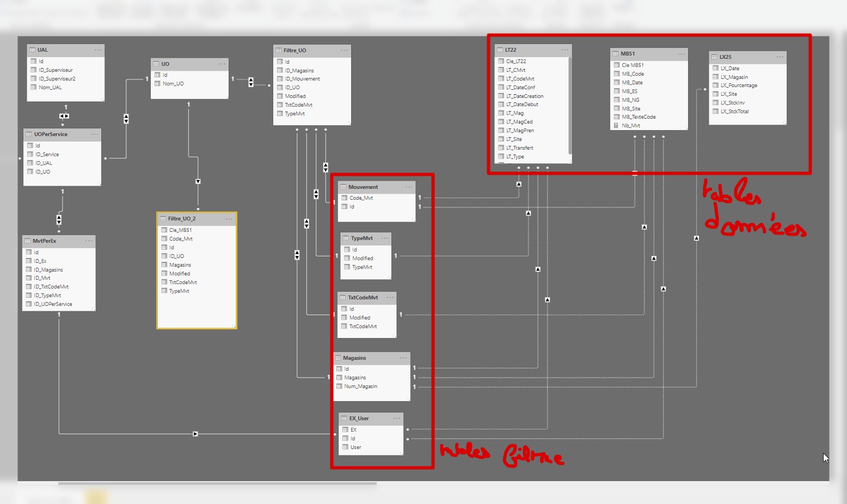Click the bidirectional filter arrow between UAL and UOPerService
This screenshot has width=847, height=504.
pyautogui.click(x=64, y=116)
